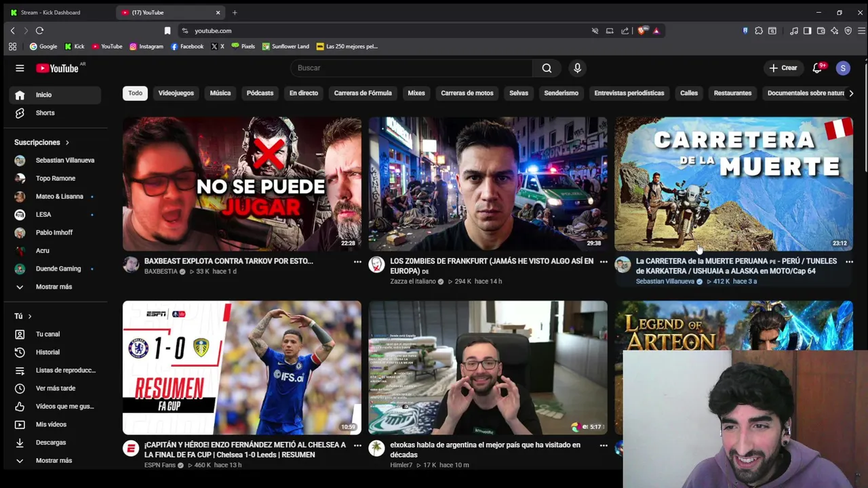The image size is (868, 488).
Task: Open BAXBESTIA channel avatar
Action: (x=131, y=265)
